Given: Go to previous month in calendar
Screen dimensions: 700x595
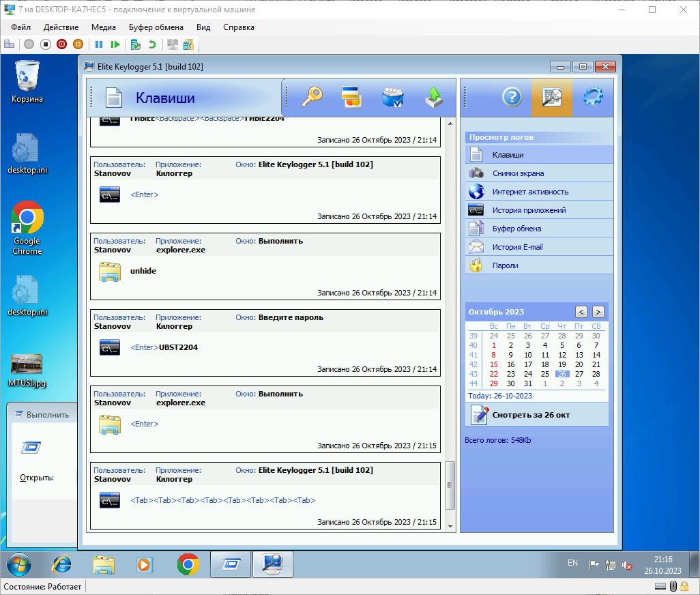Looking at the screenshot, I should click(581, 312).
